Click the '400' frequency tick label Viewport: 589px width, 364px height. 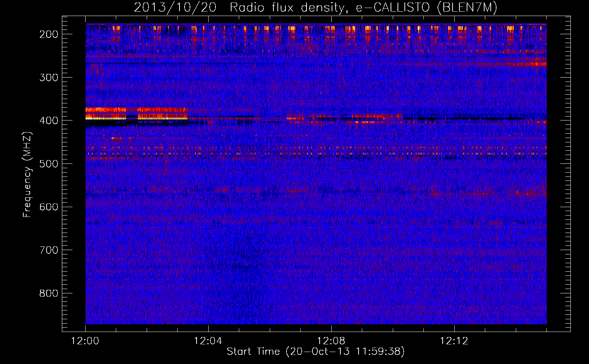48,120
